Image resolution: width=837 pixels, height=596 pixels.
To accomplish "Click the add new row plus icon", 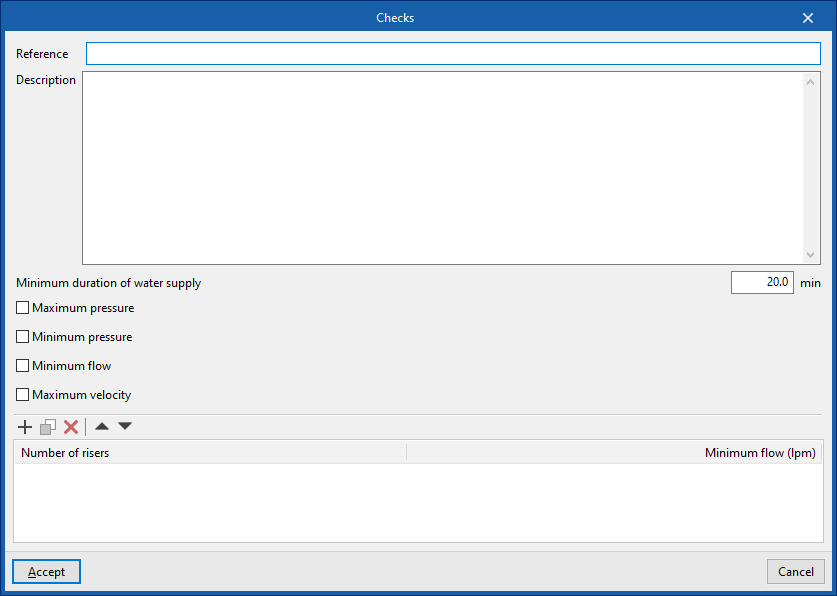I will tap(25, 427).
